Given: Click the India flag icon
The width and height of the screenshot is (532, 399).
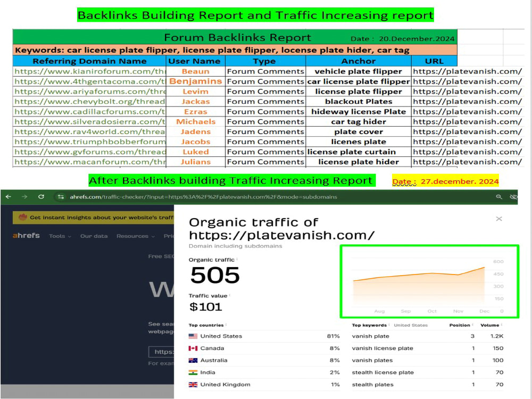Looking at the screenshot, I should click(x=193, y=372).
